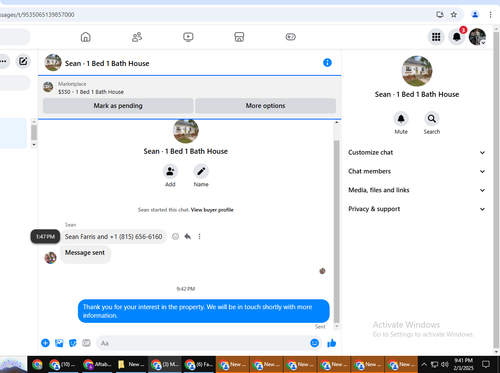Open the Friends icon in top navigation
The height and width of the screenshot is (373, 500).
[x=137, y=37]
